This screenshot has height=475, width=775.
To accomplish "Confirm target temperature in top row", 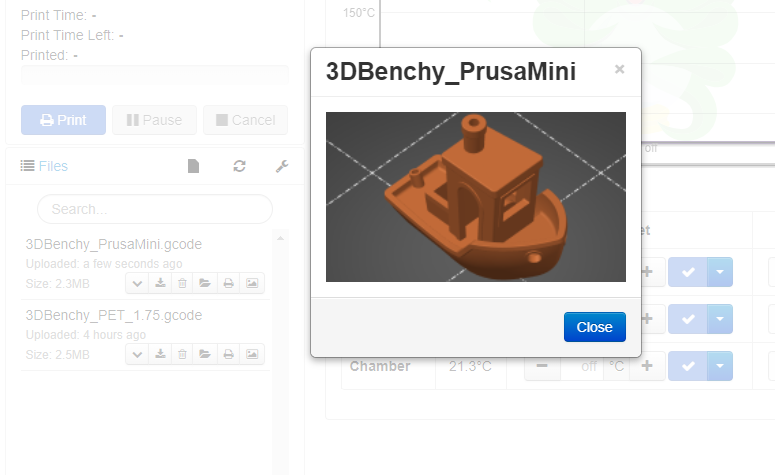I will pyautogui.click(x=688, y=272).
